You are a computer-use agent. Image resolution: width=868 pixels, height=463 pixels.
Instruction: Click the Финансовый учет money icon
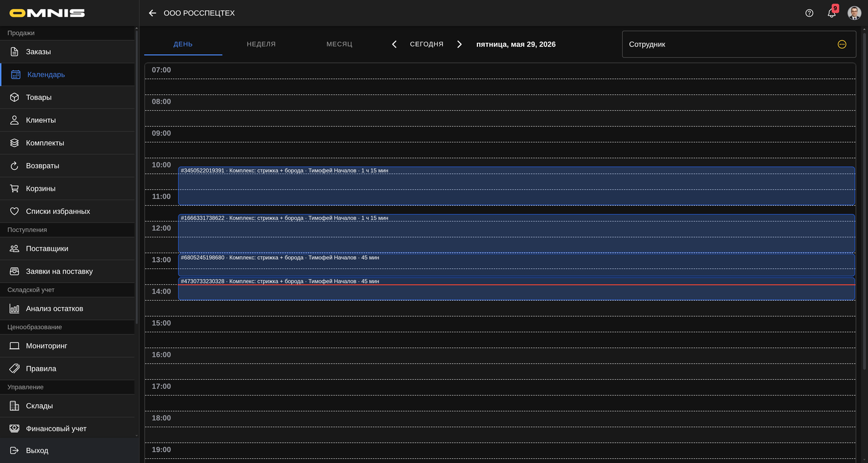[x=14, y=429]
